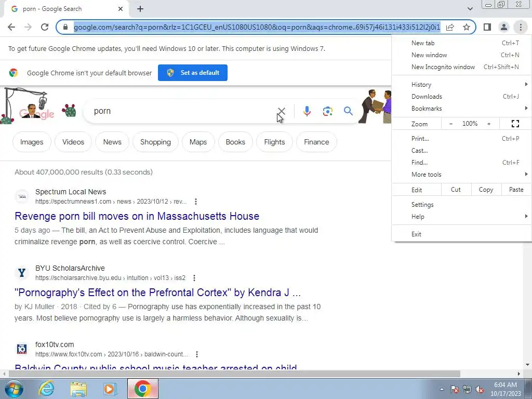Switch to the Finance filter
This screenshot has height=399, width=532.
[x=316, y=142]
